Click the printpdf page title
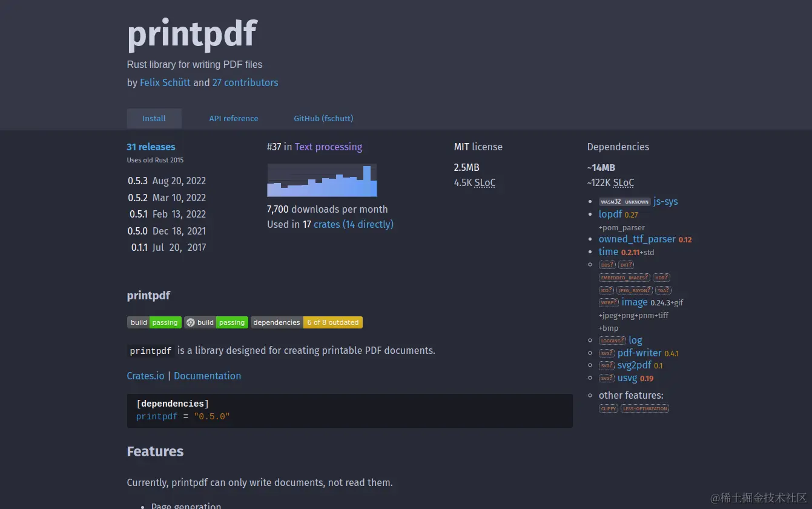Screen dimensions: 812x509 (192, 33)
